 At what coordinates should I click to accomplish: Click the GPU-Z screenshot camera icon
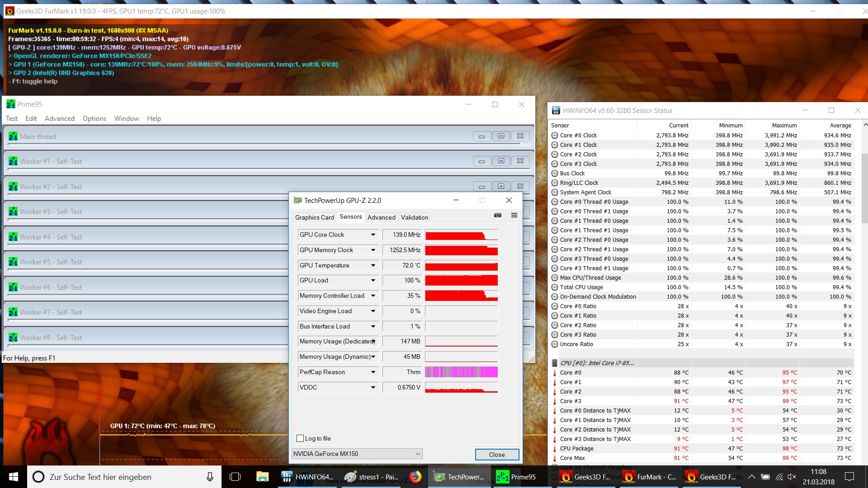pyautogui.click(x=498, y=216)
